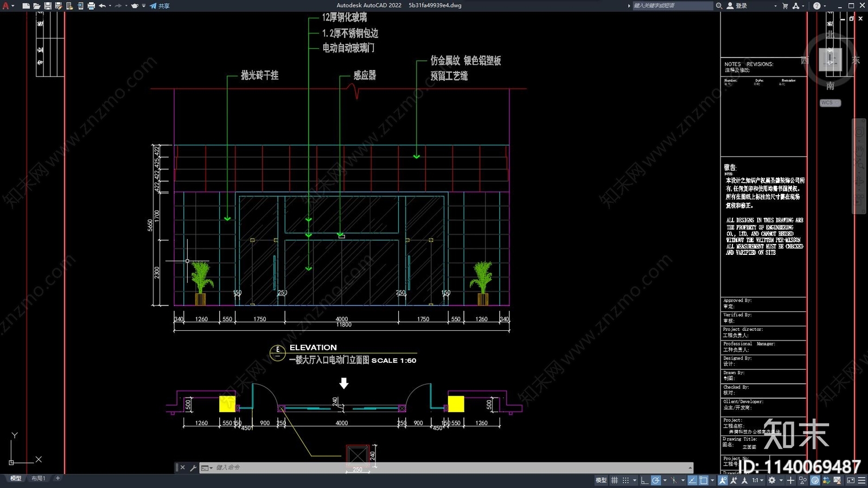The height and width of the screenshot is (488, 868).
Task: Click 模型 model space button in status bar
Action: (x=601, y=480)
